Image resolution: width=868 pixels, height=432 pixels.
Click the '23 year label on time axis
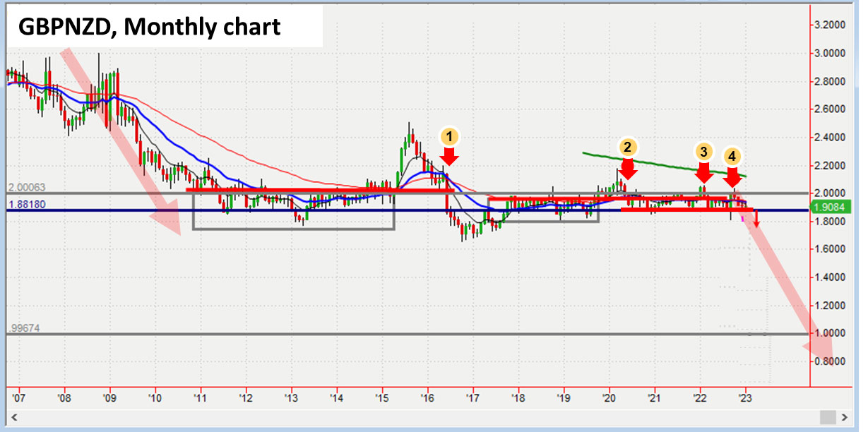point(744,397)
